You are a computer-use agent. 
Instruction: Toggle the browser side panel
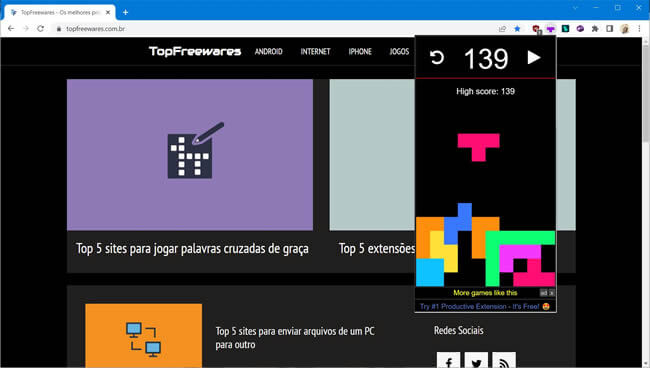(609, 29)
